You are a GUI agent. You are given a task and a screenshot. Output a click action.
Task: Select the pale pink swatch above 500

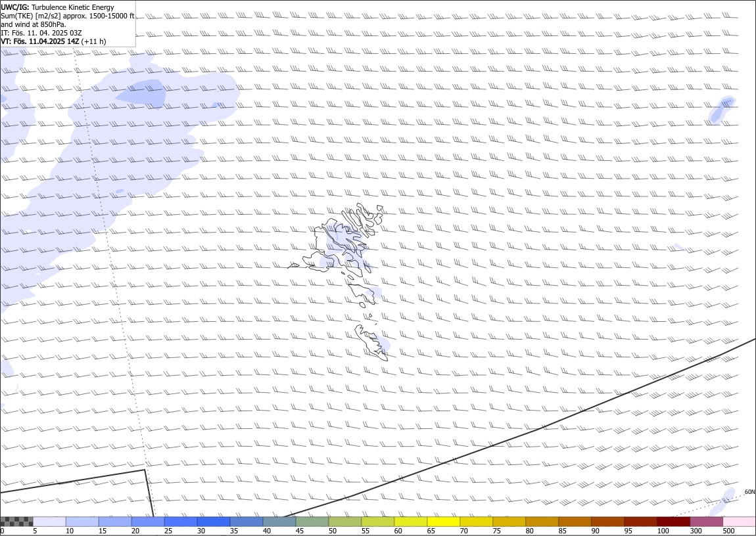tap(739, 522)
